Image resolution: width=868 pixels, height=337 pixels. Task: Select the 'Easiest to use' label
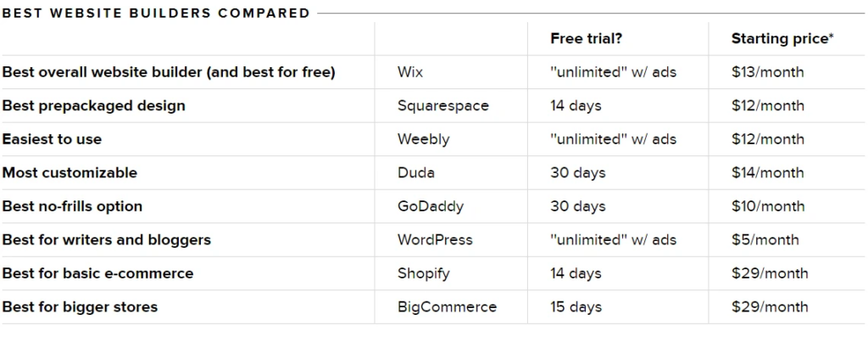click(x=52, y=139)
